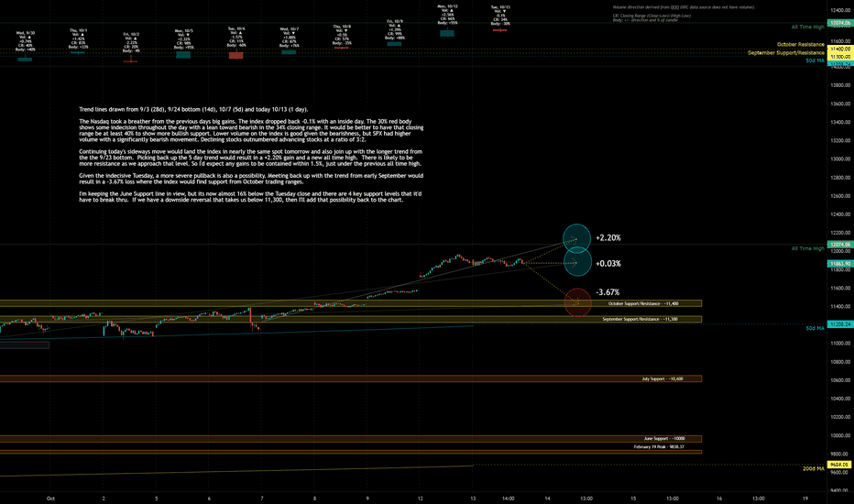
Task: Click the February 19 Peak 9838.37 label
Action: point(659,447)
